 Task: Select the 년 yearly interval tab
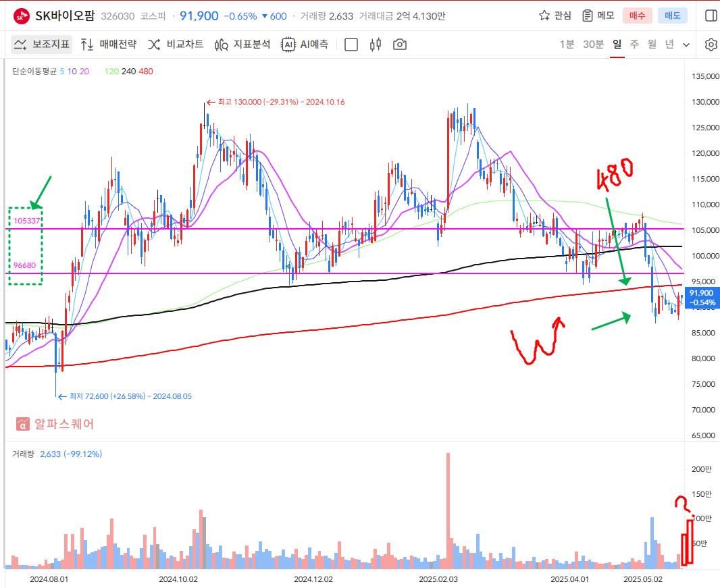(x=669, y=45)
